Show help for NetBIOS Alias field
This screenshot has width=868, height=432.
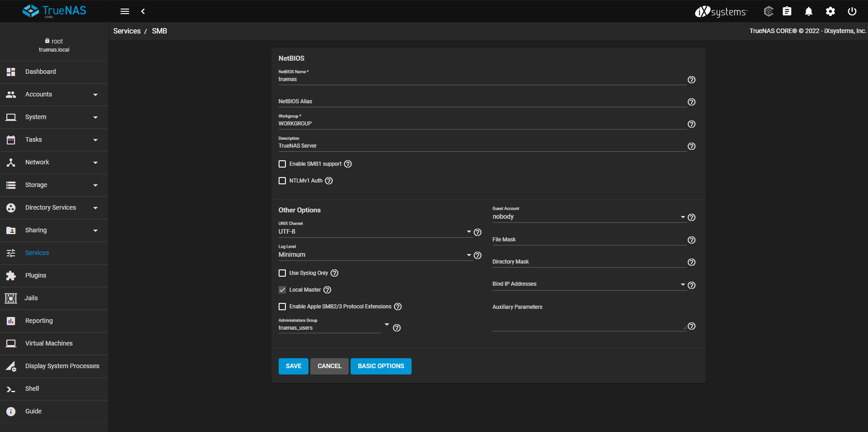pyautogui.click(x=692, y=102)
